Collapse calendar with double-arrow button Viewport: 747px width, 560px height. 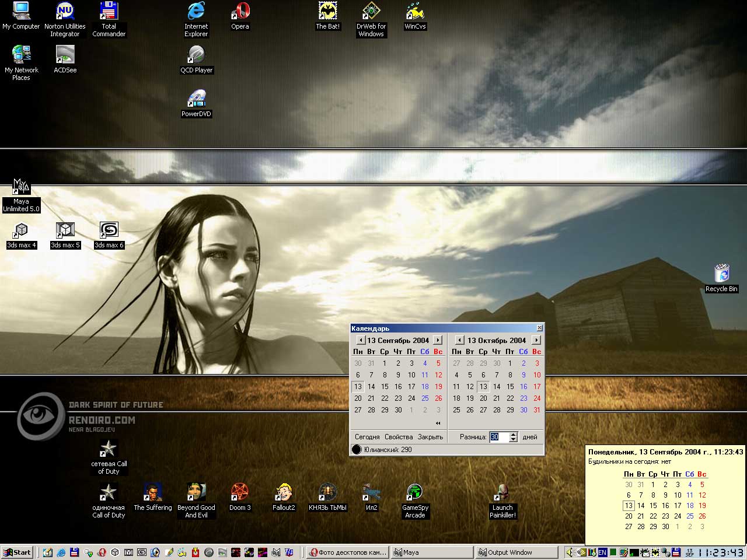pyautogui.click(x=438, y=423)
